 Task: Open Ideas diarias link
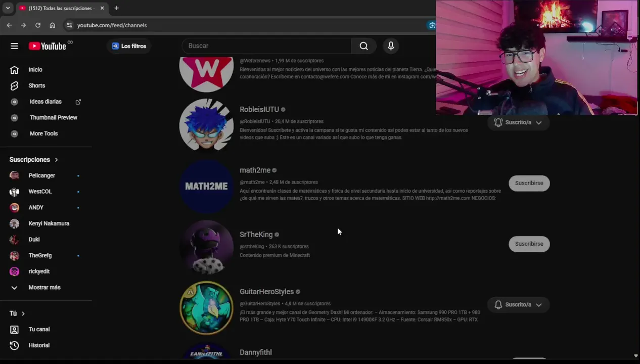coord(45,102)
